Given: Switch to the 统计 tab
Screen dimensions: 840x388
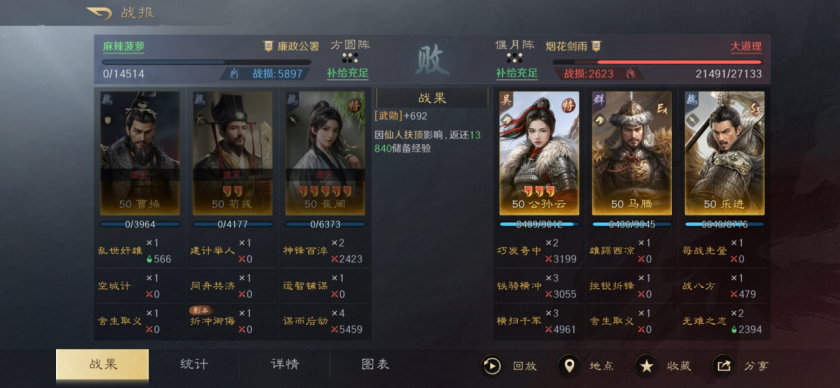Looking at the screenshot, I should click(194, 365).
